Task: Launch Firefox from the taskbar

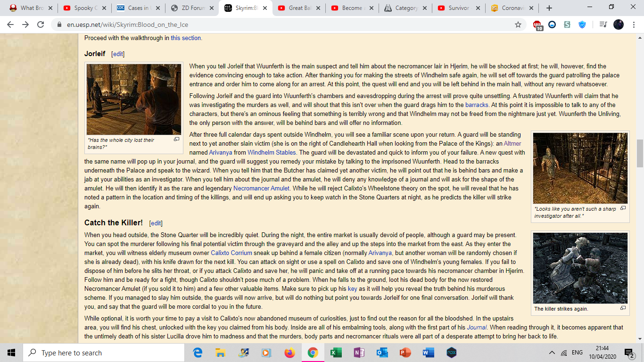Action: coord(289,353)
